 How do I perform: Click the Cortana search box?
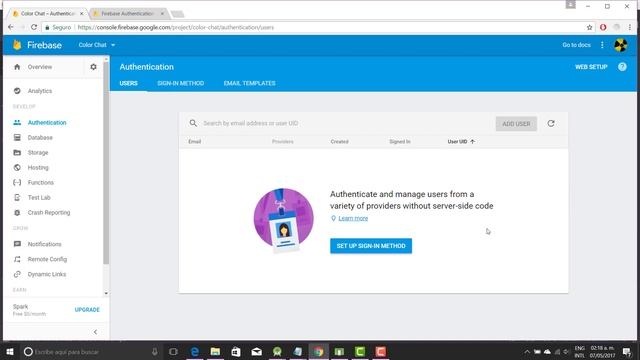[91, 351]
